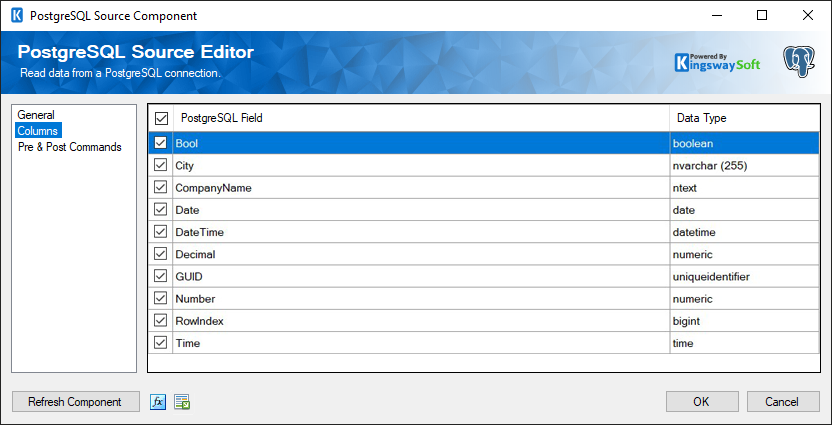Click the nvarchar (255) data type cell
This screenshot has width=832, height=425.
click(x=745, y=166)
